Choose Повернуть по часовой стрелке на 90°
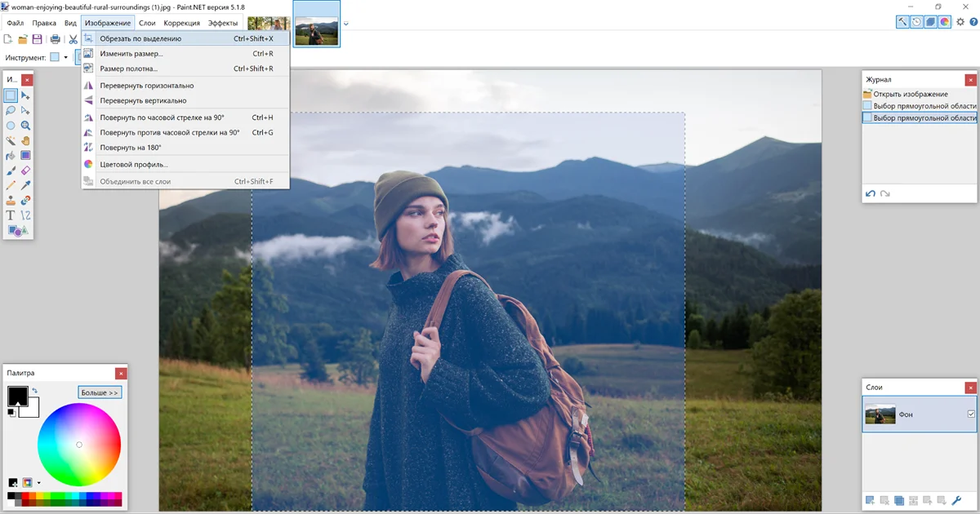The image size is (980, 514). tap(186, 117)
